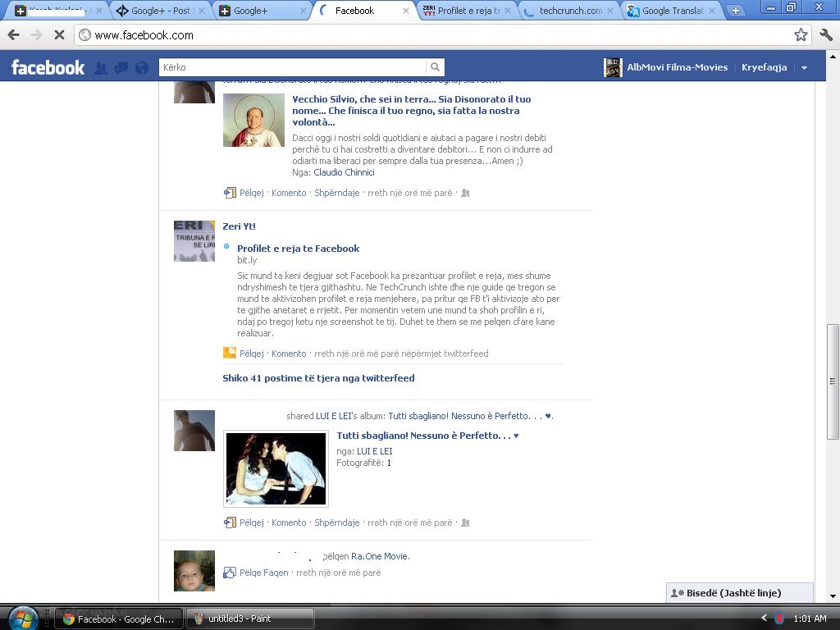The image size is (840, 630).
Task: Switch to techcrunch.com tab
Action: pos(569,11)
